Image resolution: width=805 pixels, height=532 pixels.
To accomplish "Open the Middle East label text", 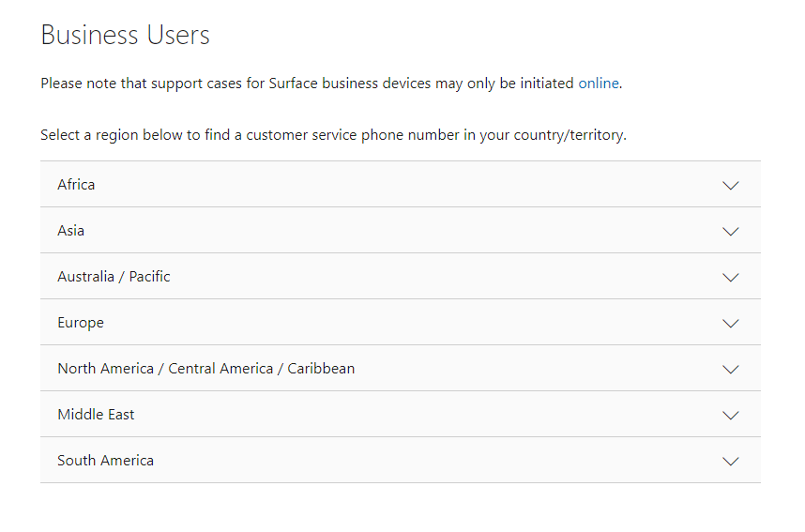I will (x=96, y=415).
